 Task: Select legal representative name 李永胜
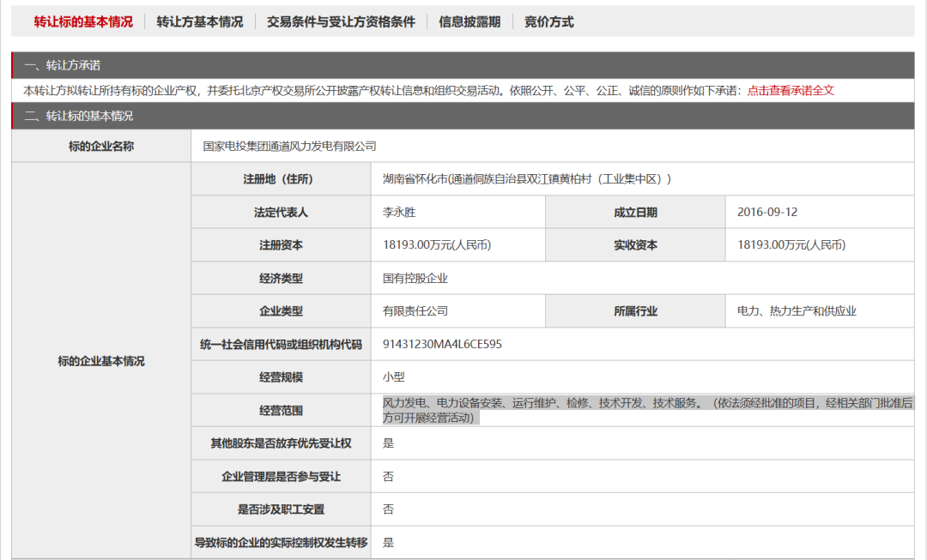pos(399,212)
